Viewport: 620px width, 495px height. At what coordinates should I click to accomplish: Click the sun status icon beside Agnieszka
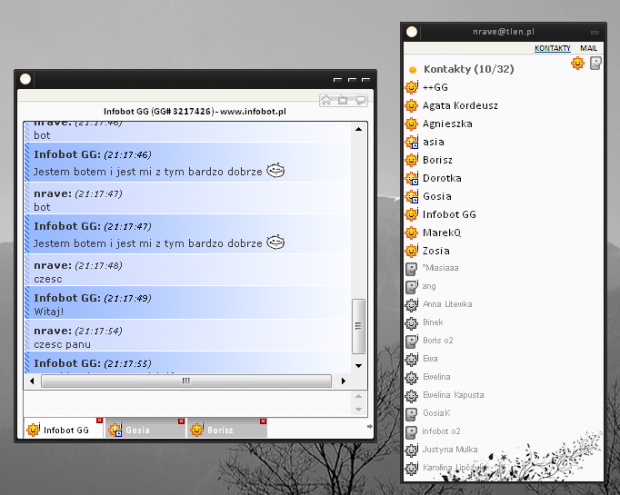click(411, 124)
